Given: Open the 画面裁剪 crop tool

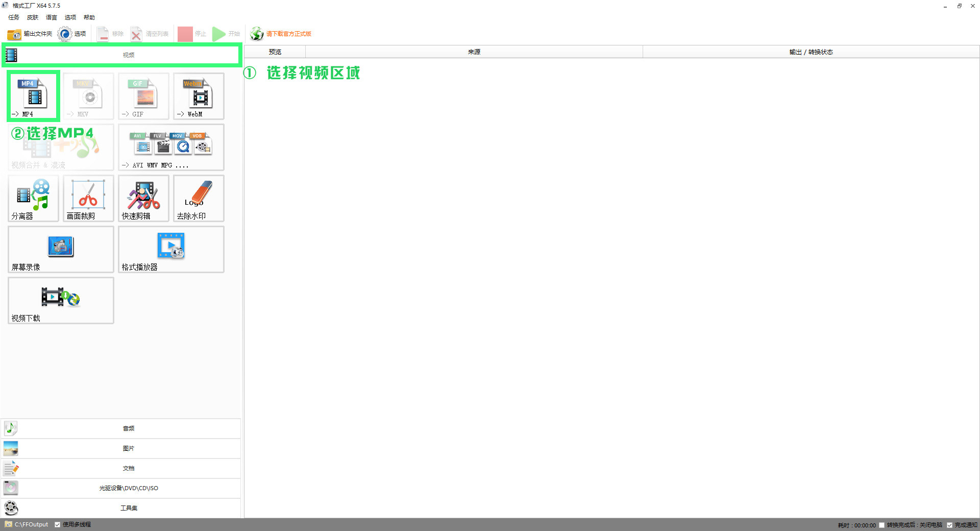Looking at the screenshot, I should [x=88, y=198].
